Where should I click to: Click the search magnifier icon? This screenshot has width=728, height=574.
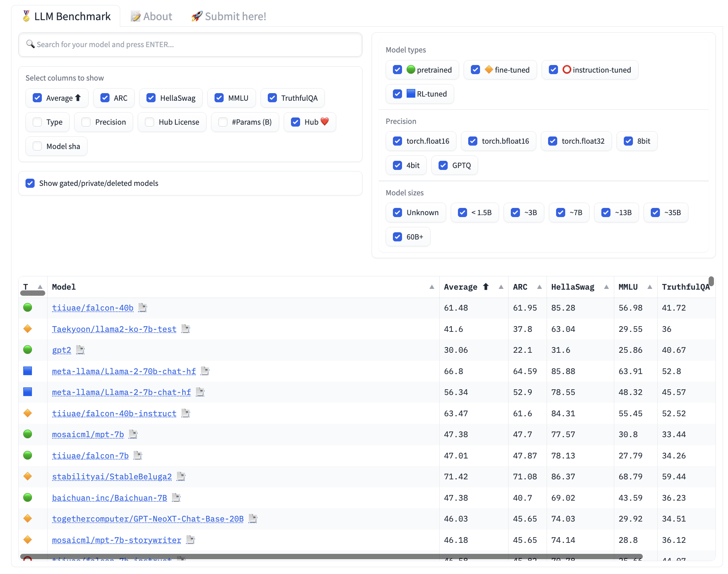[x=30, y=44]
